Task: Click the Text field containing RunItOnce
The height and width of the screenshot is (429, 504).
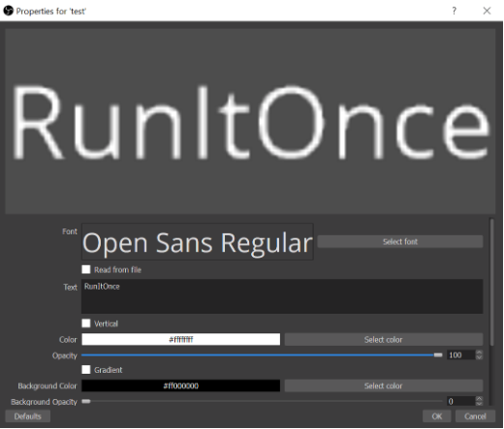Action: coord(282,296)
